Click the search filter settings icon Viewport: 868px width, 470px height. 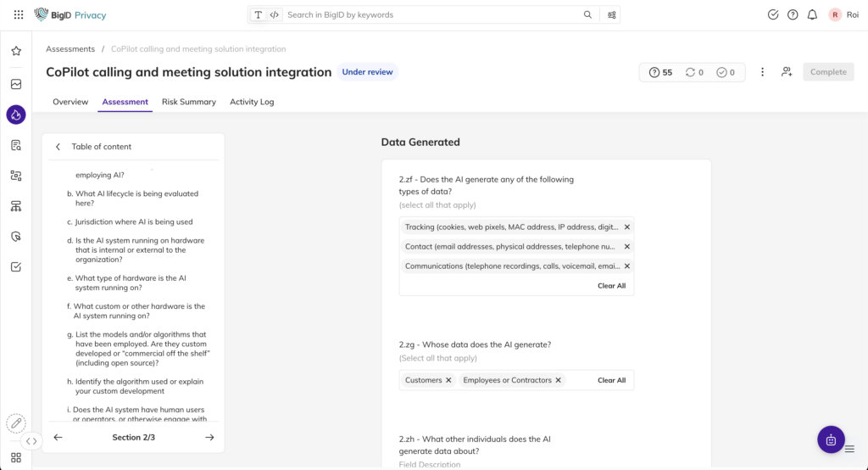[x=612, y=15]
